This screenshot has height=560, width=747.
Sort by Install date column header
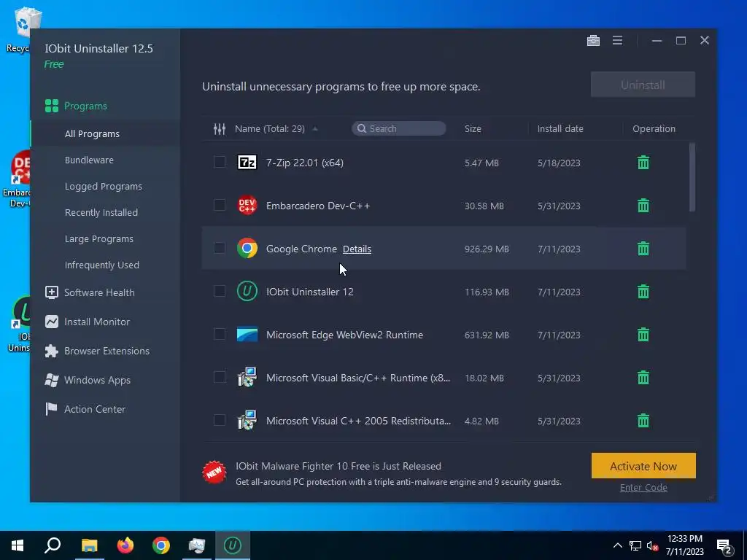click(560, 128)
